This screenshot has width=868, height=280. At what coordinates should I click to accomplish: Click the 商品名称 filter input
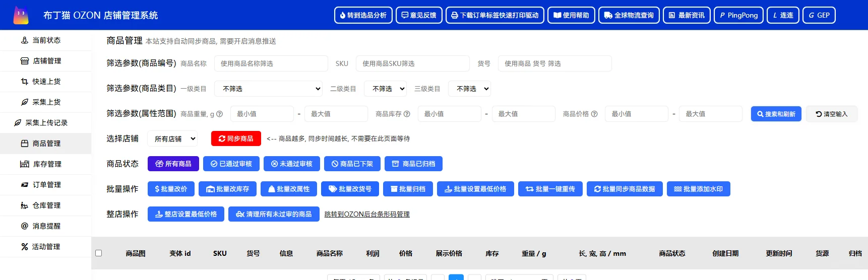click(x=271, y=63)
